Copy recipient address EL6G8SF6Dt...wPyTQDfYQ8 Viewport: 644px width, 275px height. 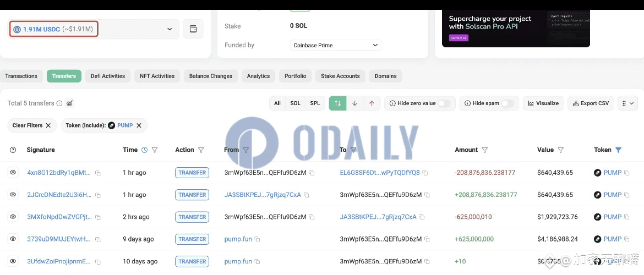[x=425, y=173]
